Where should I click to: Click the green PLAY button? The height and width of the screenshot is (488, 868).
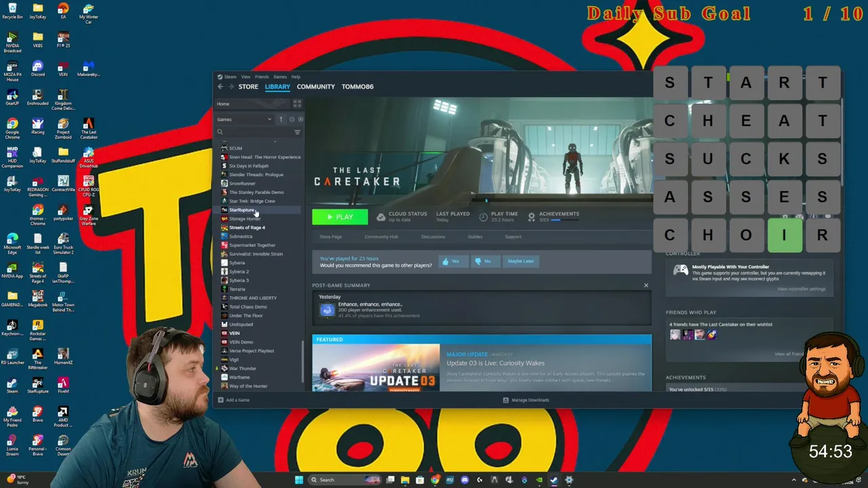click(340, 217)
